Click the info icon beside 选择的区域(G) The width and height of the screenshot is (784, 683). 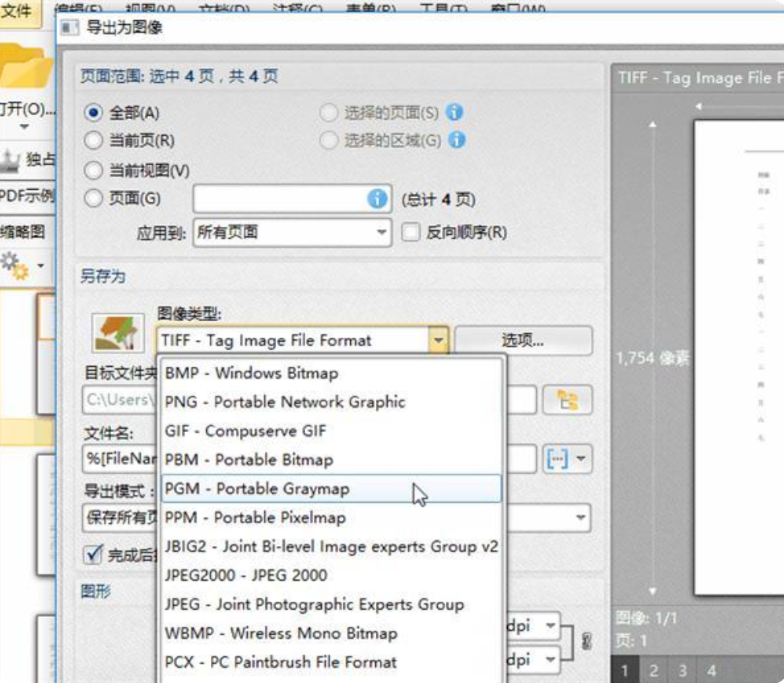[457, 140]
